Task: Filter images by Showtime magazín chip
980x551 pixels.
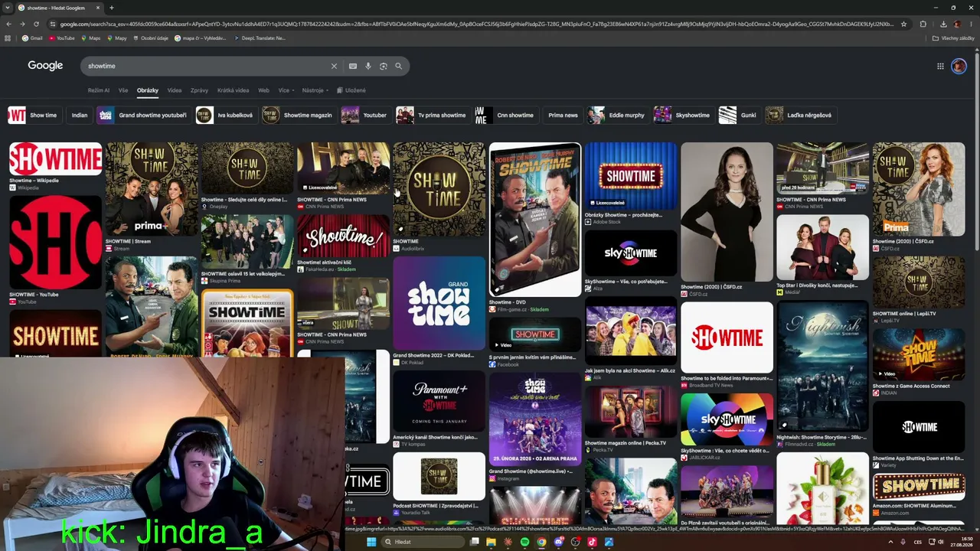Action: [298, 115]
